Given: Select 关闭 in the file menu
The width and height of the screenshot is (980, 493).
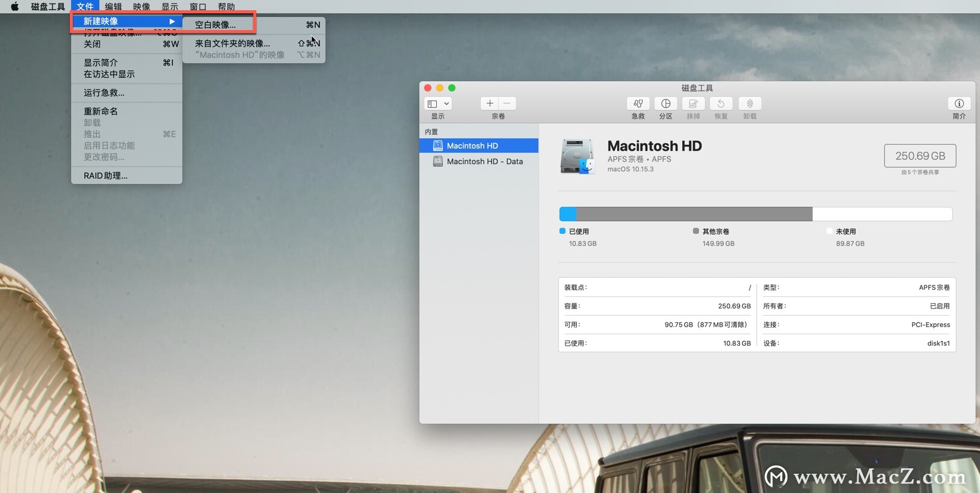Looking at the screenshot, I should (x=126, y=44).
